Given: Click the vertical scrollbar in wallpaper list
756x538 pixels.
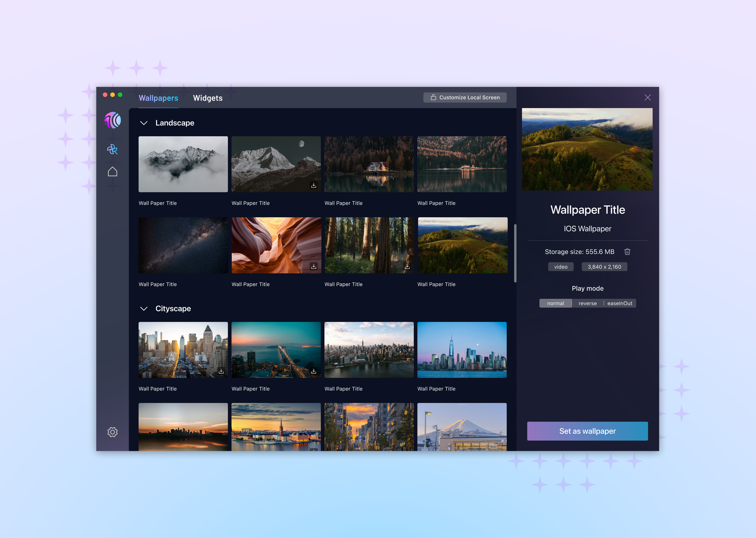Looking at the screenshot, I should coord(515,253).
